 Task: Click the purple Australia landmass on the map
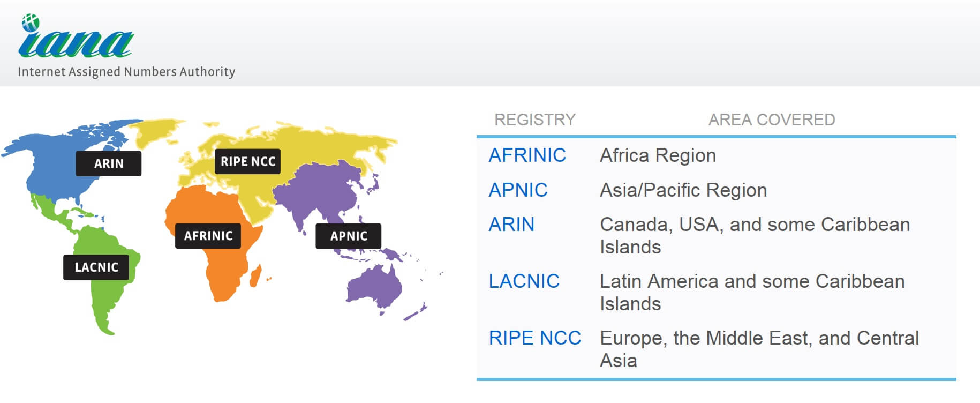pyautogui.click(x=375, y=287)
